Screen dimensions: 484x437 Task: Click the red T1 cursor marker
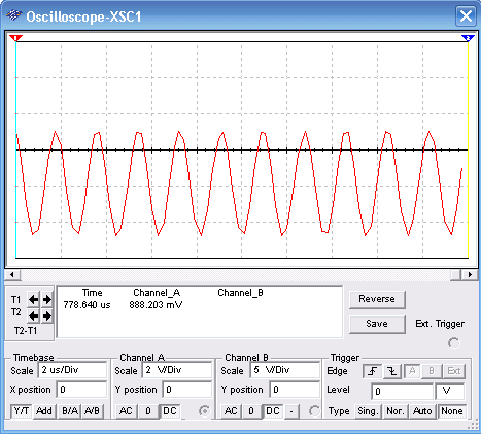[16, 38]
